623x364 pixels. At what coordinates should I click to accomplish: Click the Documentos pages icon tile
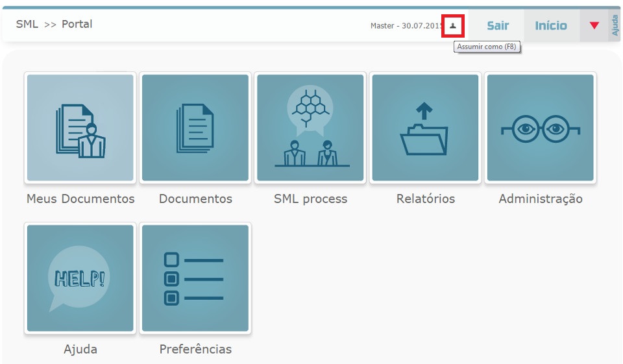(195, 128)
